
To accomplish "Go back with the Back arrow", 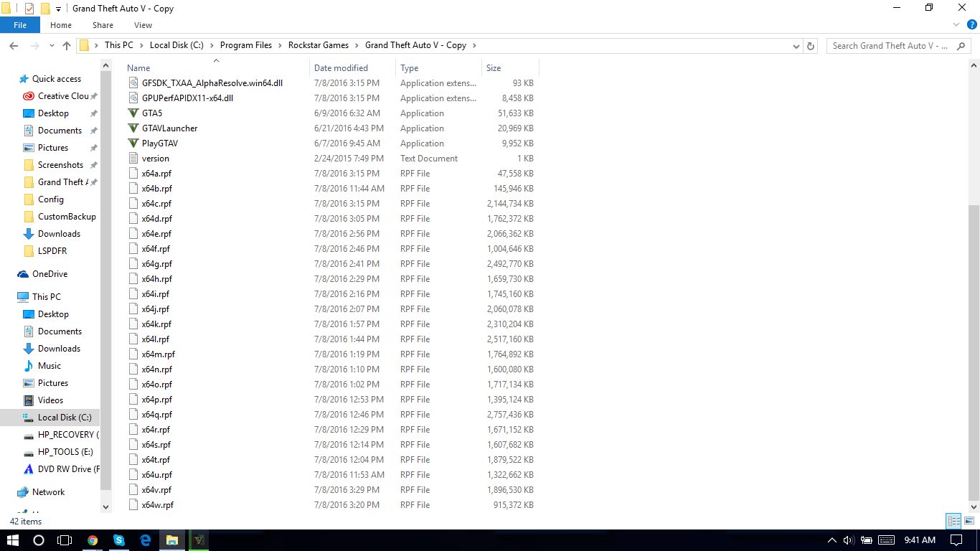I will click(14, 45).
